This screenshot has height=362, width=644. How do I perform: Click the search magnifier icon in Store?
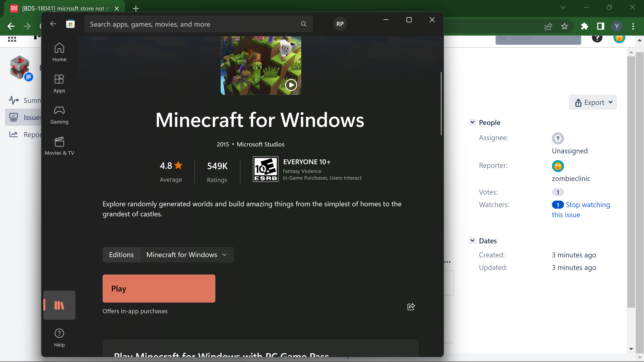(304, 24)
